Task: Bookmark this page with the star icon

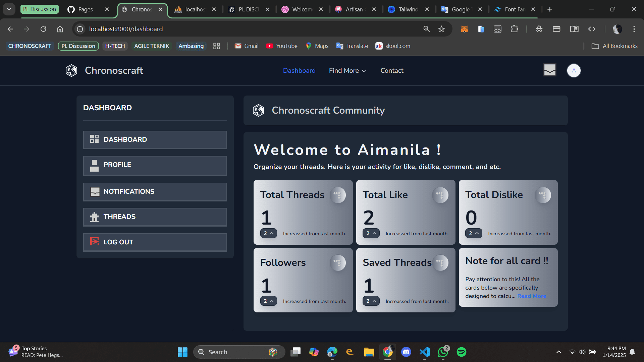Action: point(441,29)
